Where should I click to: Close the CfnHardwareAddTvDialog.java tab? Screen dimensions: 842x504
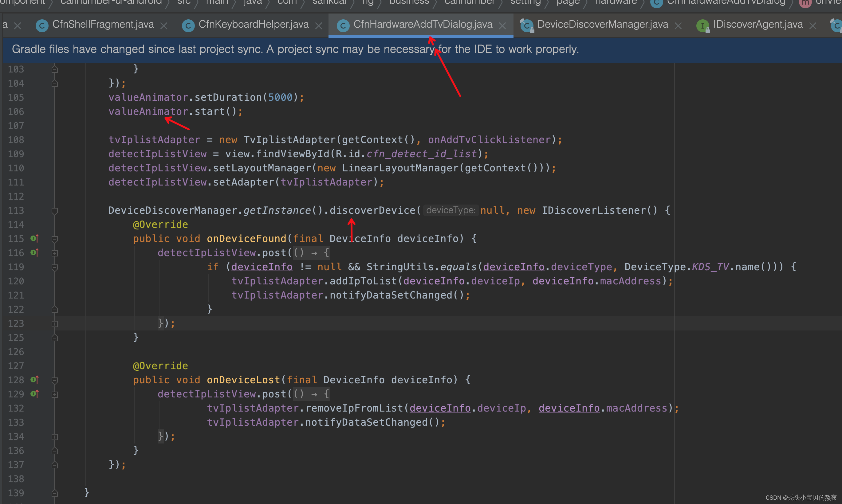(502, 25)
